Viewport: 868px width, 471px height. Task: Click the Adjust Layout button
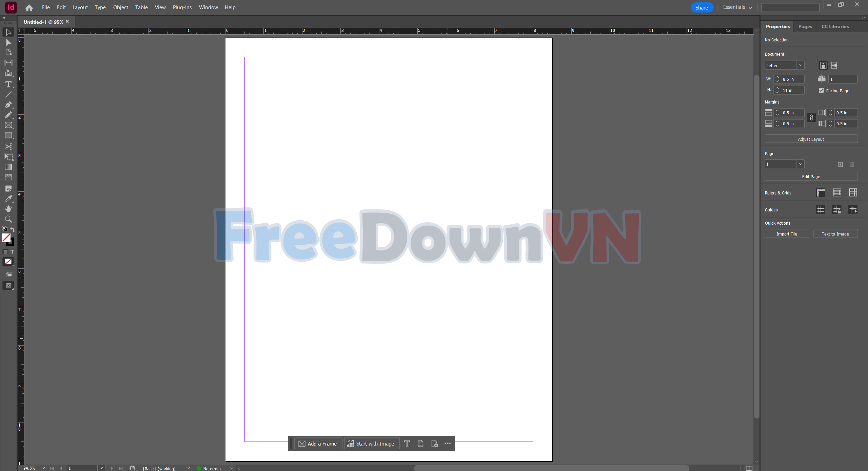point(811,139)
